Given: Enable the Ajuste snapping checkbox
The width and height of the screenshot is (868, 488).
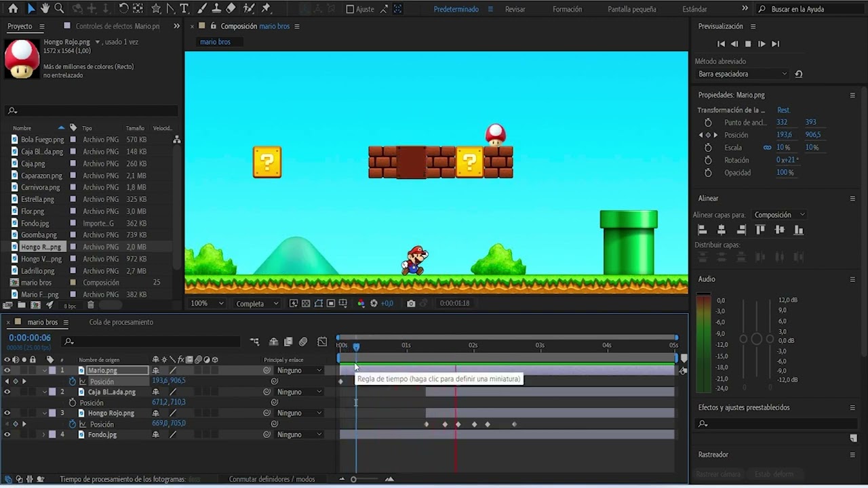Looking at the screenshot, I should point(350,9).
